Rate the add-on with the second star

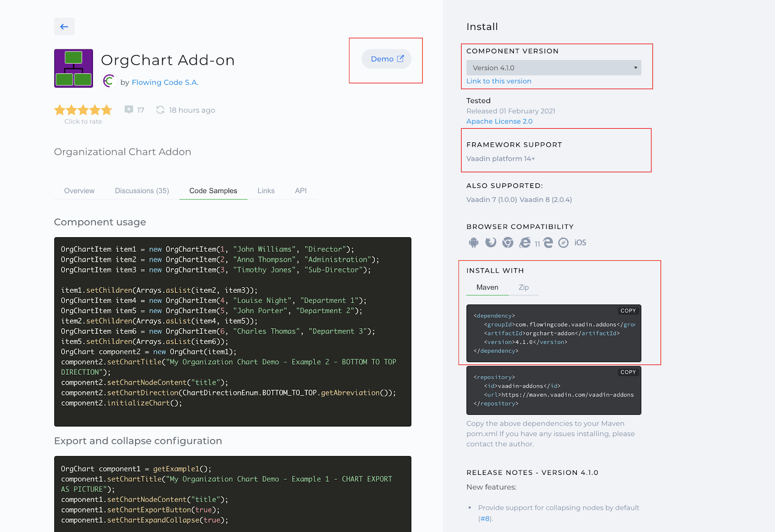click(x=71, y=110)
